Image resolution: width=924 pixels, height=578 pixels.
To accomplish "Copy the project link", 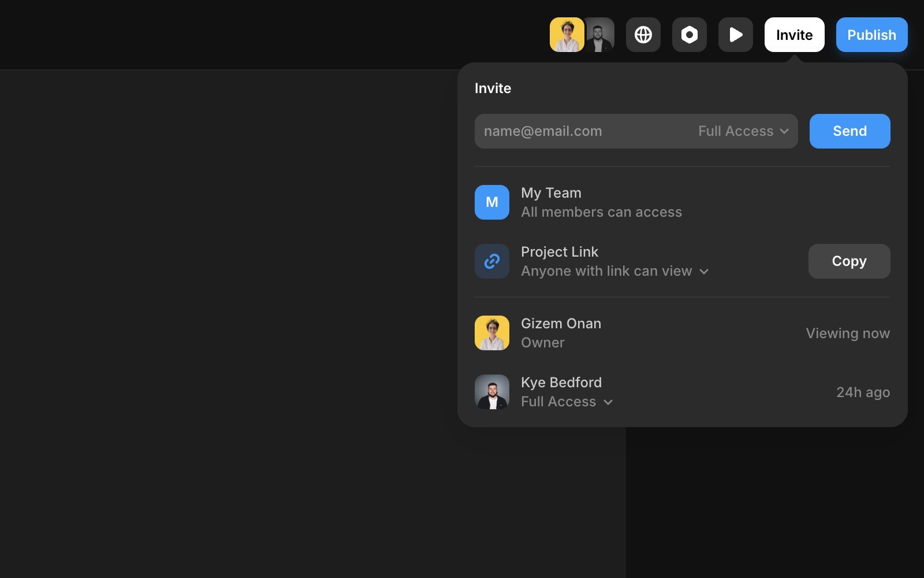I will pyautogui.click(x=850, y=261).
